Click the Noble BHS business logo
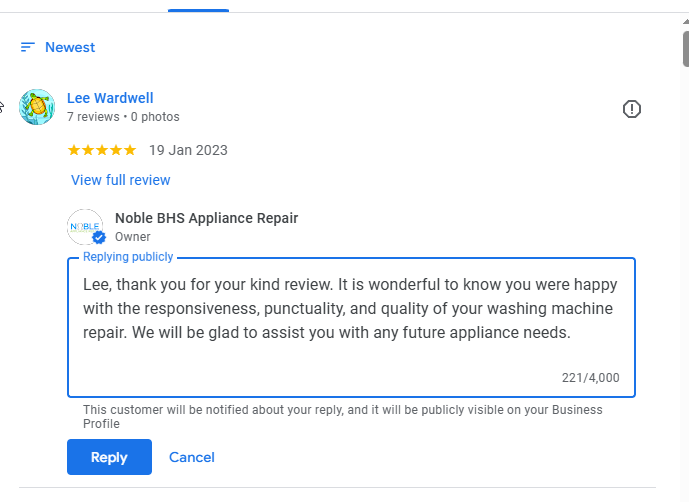Image resolution: width=689 pixels, height=502 pixels. click(x=84, y=226)
